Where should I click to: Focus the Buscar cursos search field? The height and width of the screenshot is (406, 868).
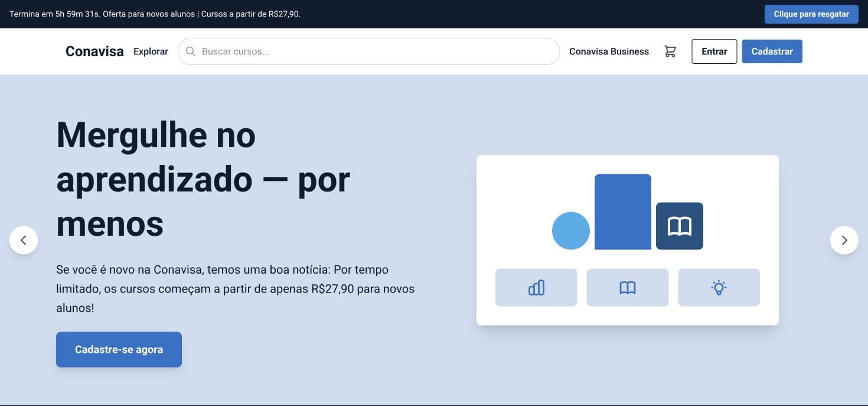[368, 51]
